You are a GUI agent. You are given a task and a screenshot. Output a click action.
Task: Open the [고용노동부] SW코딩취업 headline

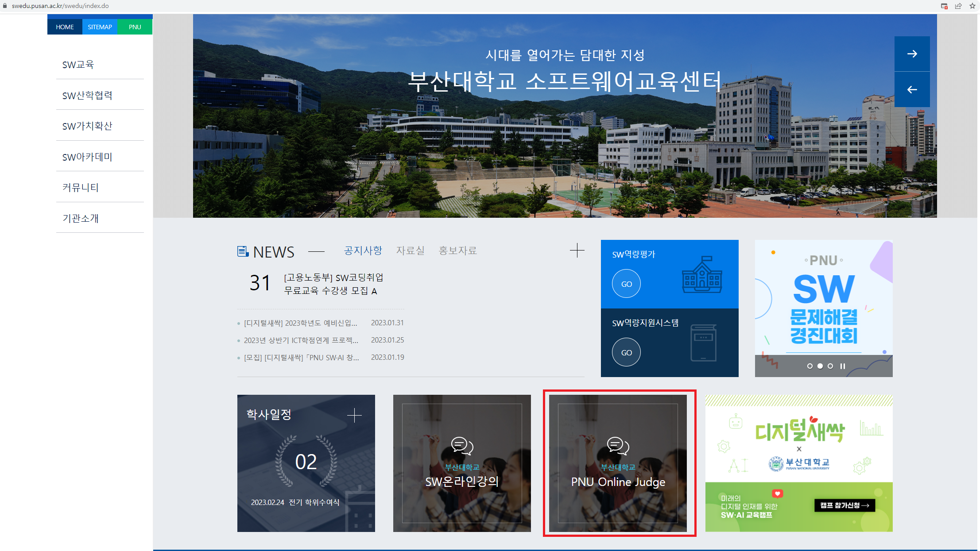[333, 284]
